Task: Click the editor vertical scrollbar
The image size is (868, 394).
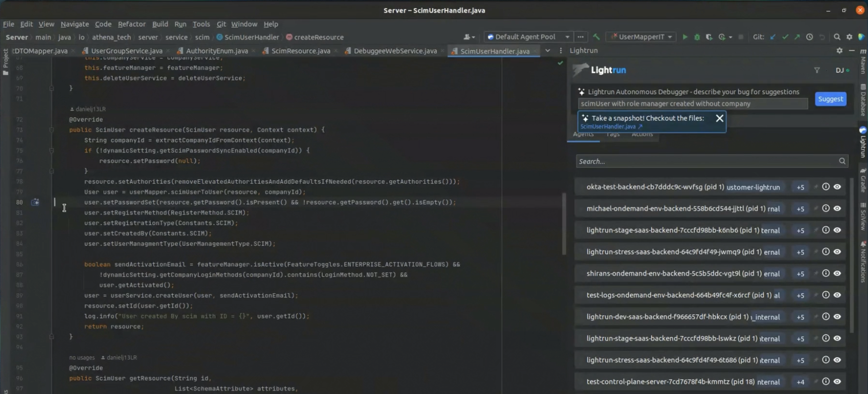Action: click(x=564, y=223)
